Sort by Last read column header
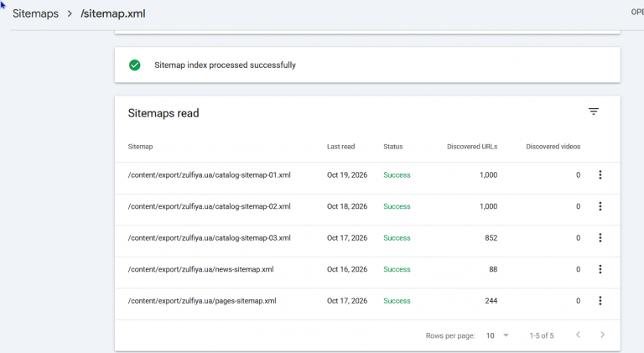Viewport: 644px width, 353px height. pyautogui.click(x=341, y=147)
